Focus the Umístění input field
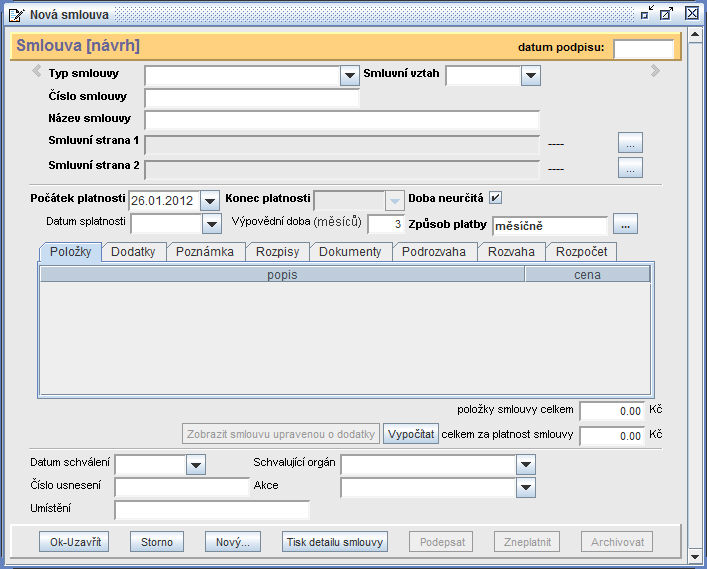The width and height of the screenshot is (707, 569). click(x=212, y=510)
